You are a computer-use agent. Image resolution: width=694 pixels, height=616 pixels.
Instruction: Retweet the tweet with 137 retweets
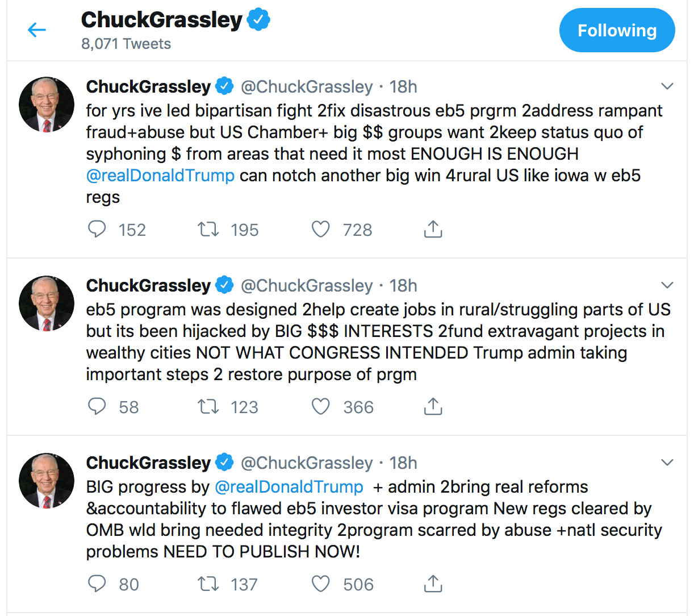(x=208, y=584)
